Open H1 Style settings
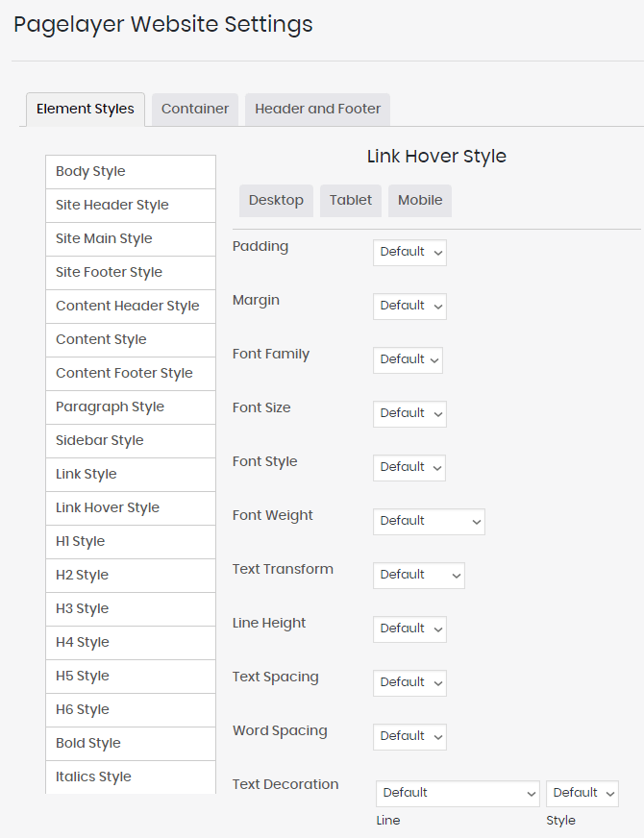 pyautogui.click(x=131, y=542)
